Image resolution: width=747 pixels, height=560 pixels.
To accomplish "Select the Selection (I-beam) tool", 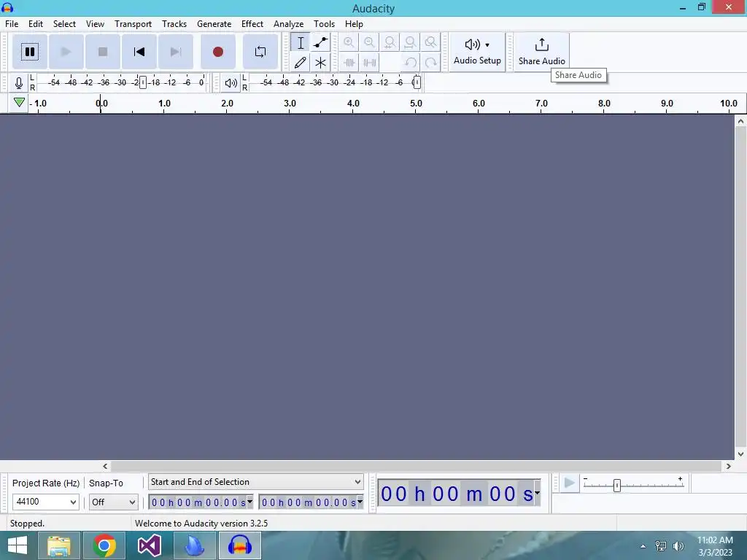I will pyautogui.click(x=301, y=42).
